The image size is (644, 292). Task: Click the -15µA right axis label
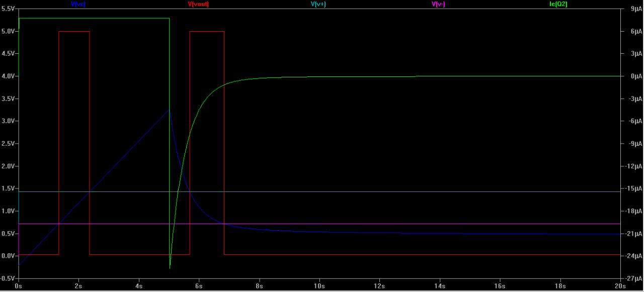pyautogui.click(x=634, y=188)
